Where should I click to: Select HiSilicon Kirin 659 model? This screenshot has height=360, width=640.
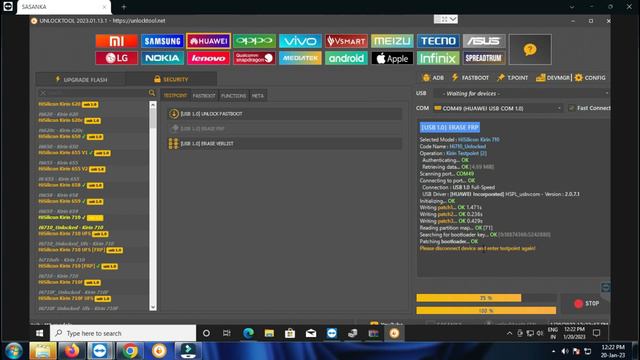[71, 201]
